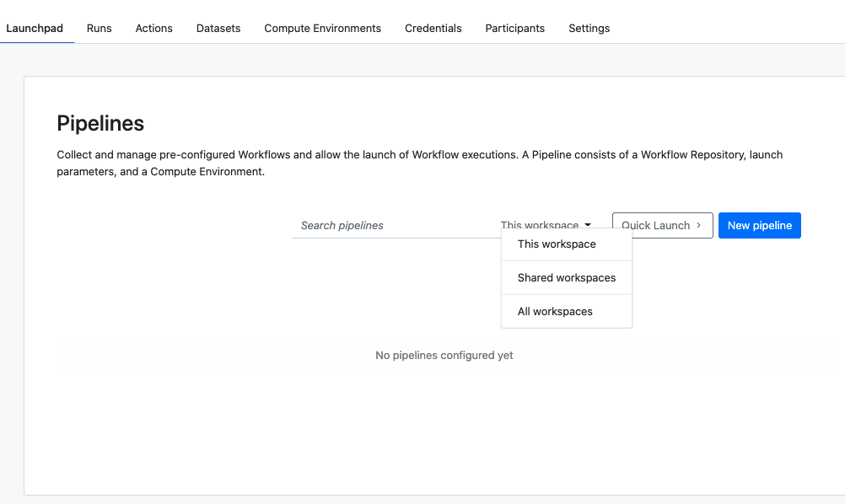Viewport: 845px width, 504px height.
Task: Click the Pipelines page heading
Action: pyautogui.click(x=100, y=123)
